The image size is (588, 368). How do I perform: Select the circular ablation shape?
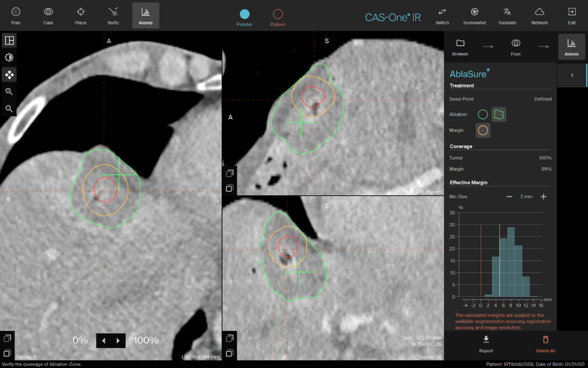pyautogui.click(x=483, y=114)
